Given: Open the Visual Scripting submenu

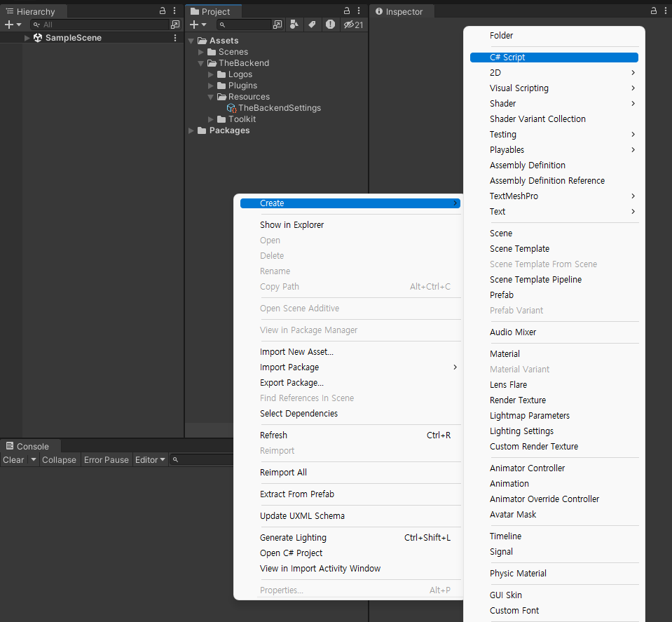Looking at the screenshot, I should coord(554,88).
